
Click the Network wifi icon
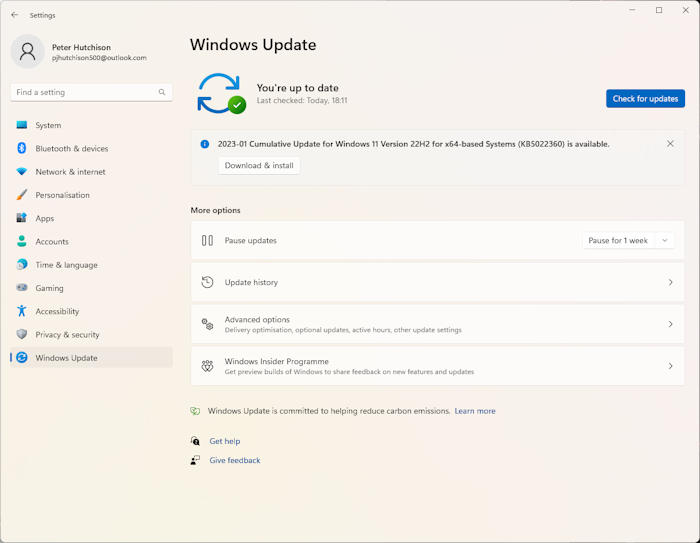(21, 171)
